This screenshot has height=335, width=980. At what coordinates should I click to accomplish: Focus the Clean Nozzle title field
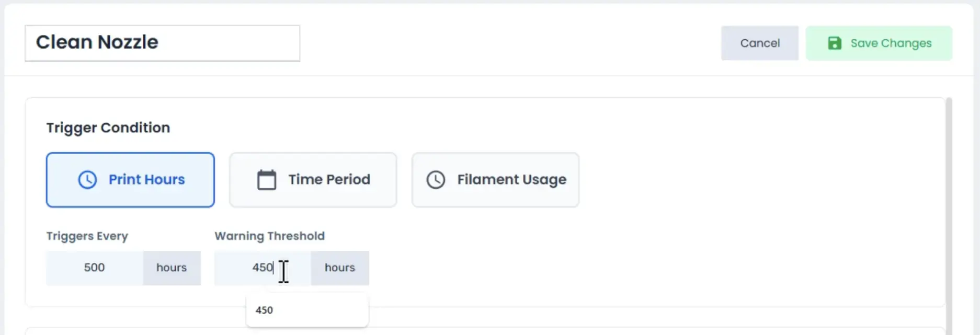163,43
